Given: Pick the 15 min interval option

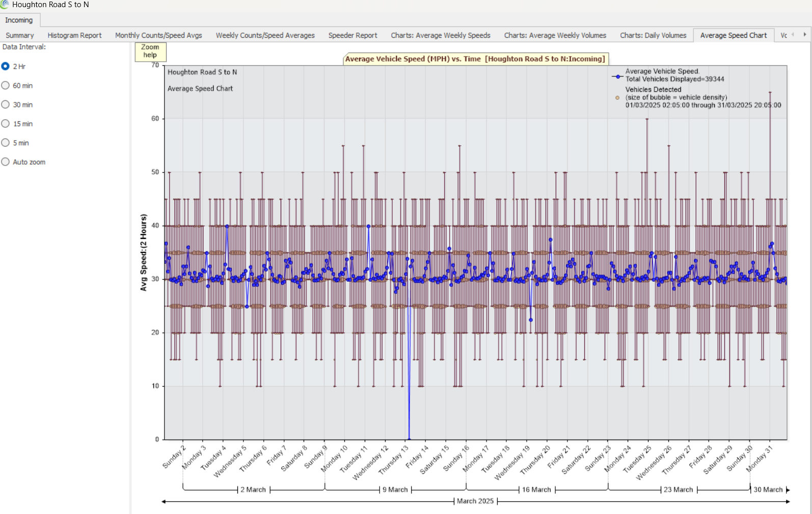Looking at the screenshot, I should point(6,124).
